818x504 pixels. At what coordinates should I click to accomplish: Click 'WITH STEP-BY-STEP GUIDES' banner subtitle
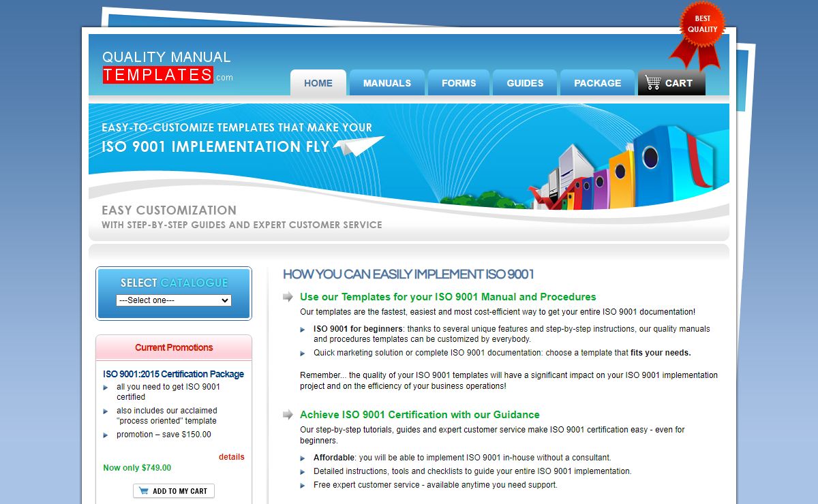coord(242,225)
